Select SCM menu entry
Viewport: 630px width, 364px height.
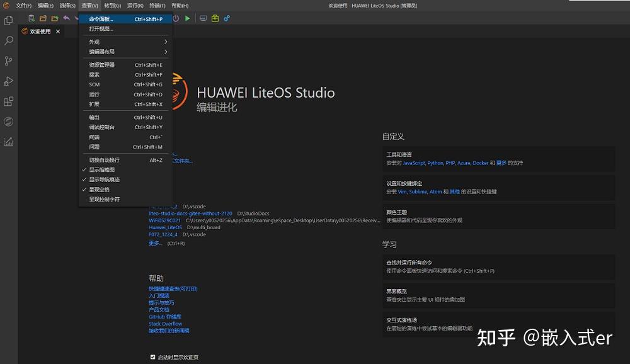[x=125, y=84]
